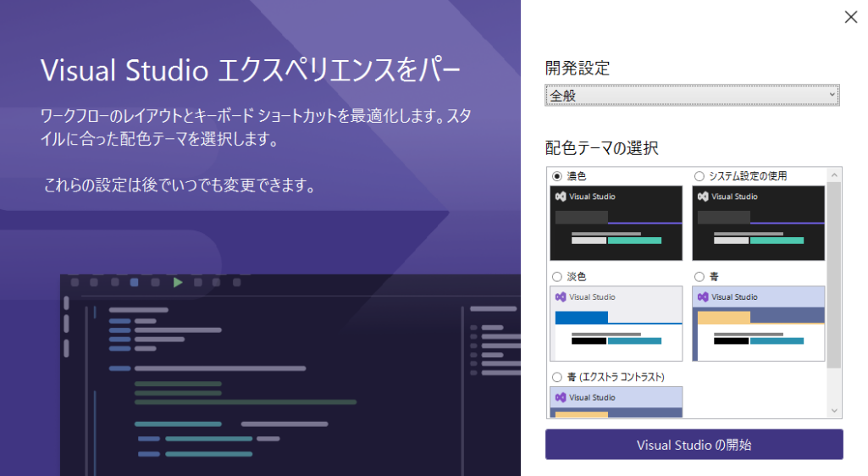Click the 開発設定 label text
Image resolution: width=868 pixels, height=476 pixels.
click(x=578, y=68)
